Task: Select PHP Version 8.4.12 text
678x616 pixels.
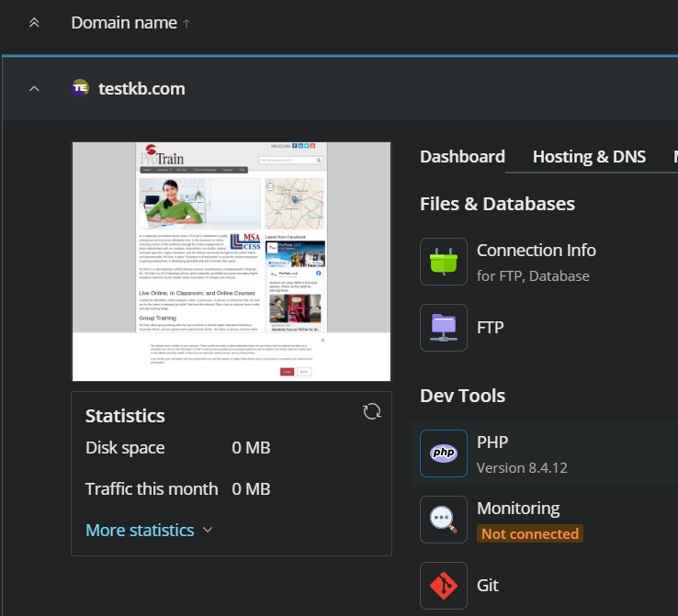Action: click(522, 467)
